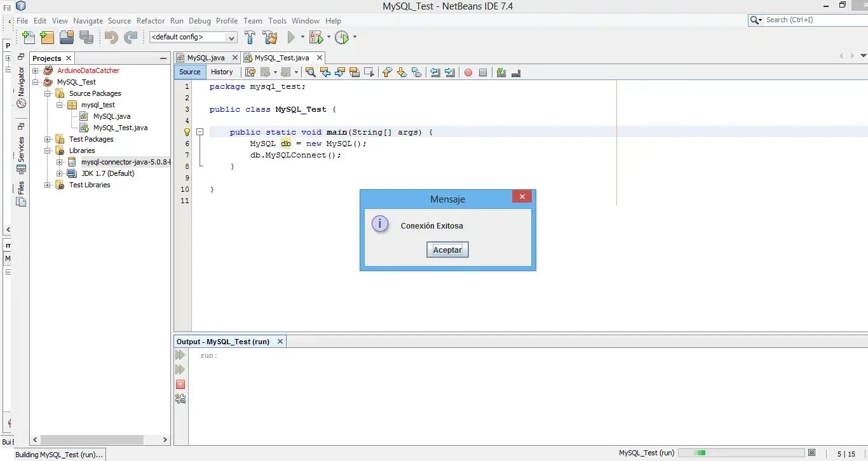Click the MySQL_Test run progress bar

click(740, 453)
